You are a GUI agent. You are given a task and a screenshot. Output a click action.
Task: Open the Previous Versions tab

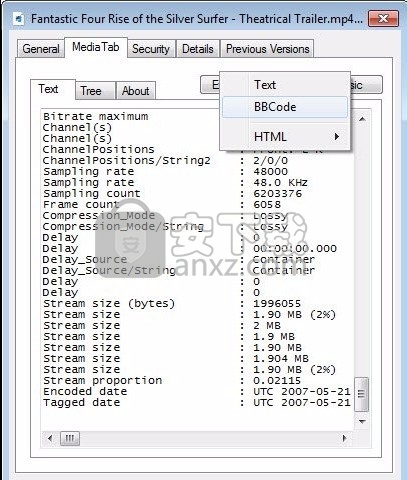tap(267, 49)
